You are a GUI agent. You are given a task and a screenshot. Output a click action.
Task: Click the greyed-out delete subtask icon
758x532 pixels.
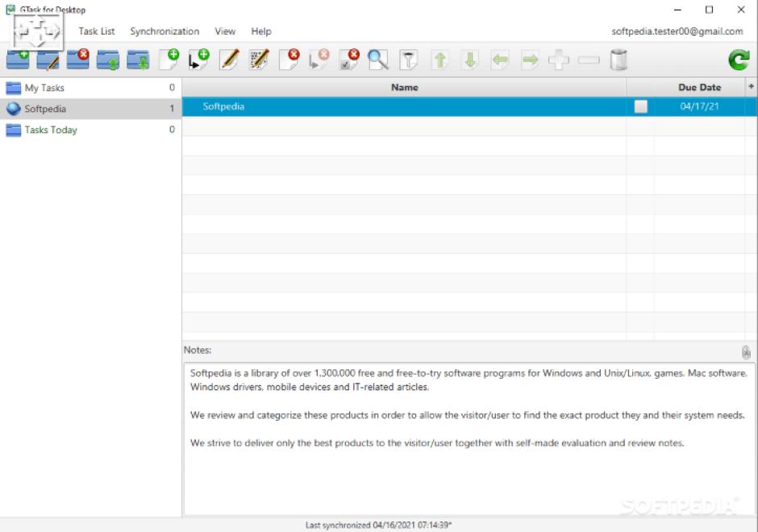click(x=319, y=60)
